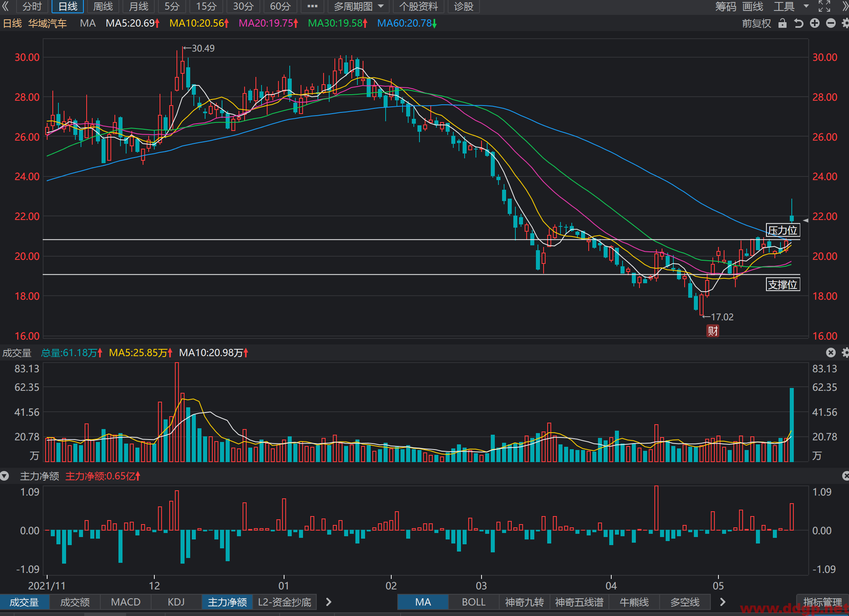Click the latest volume bar at far right
This screenshot has width=849, height=616.
[792, 425]
